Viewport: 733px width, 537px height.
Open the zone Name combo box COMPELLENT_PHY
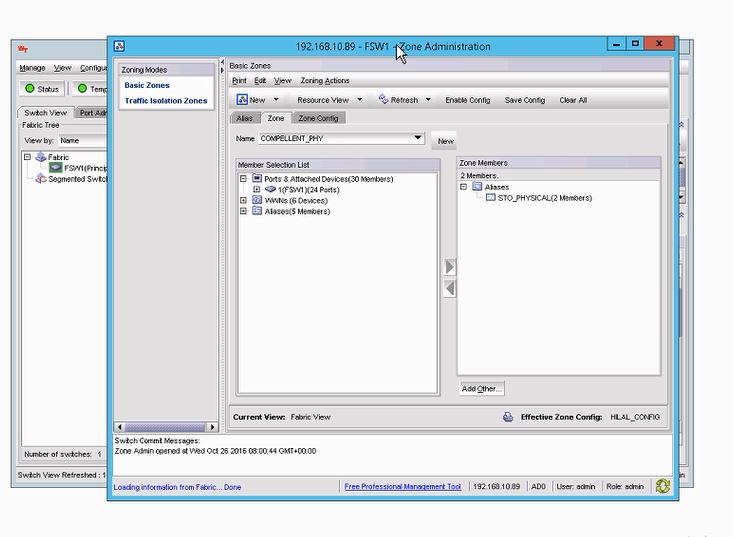point(341,138)
